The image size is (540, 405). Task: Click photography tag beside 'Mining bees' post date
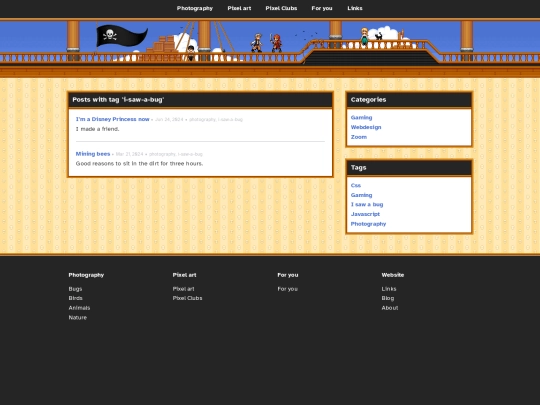(162, 154)
